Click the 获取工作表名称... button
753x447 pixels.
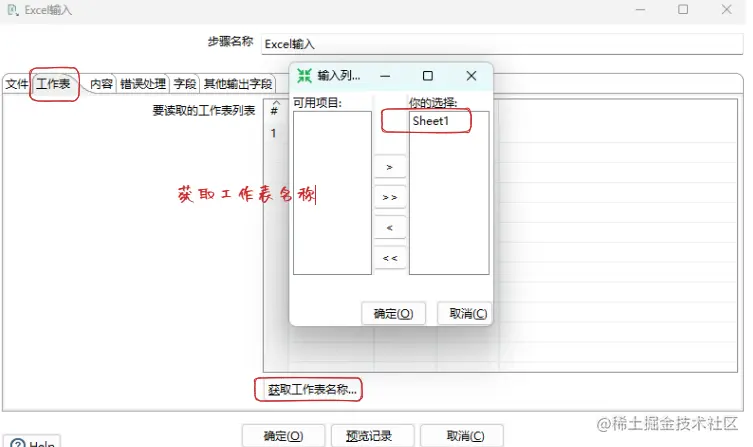(312, 389)
